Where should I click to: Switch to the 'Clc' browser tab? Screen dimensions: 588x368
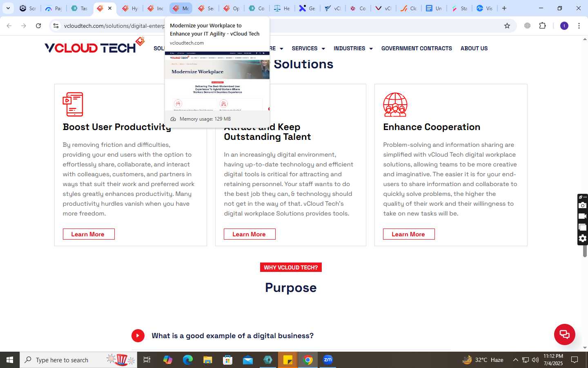(x=408, y=8)
